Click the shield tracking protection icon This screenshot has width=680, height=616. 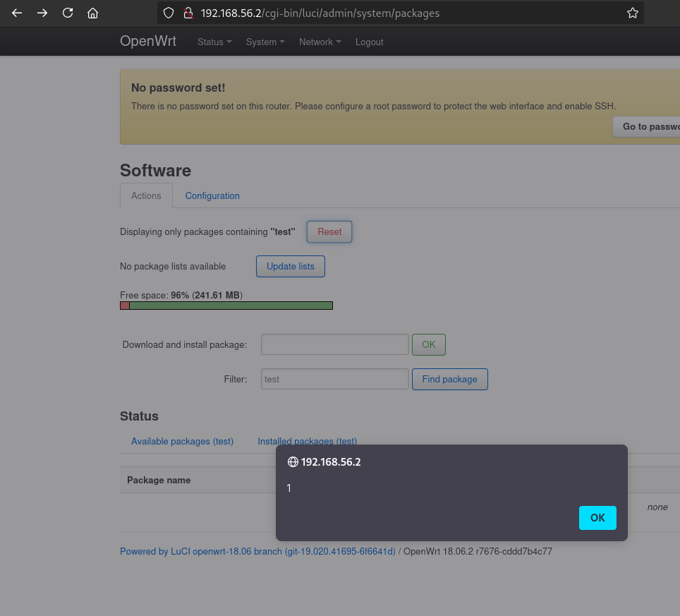(x=169, y=13)
